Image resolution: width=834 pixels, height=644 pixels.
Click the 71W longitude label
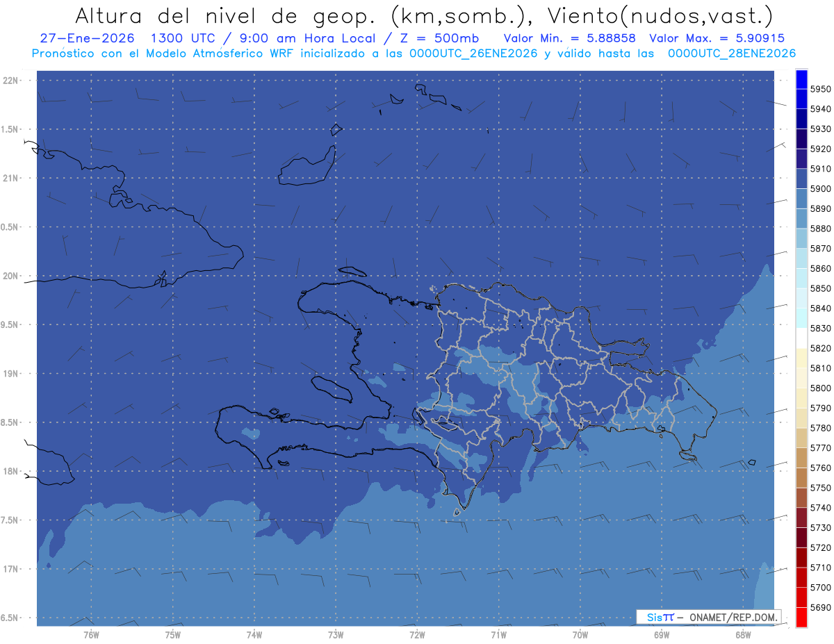click(498, 634)
